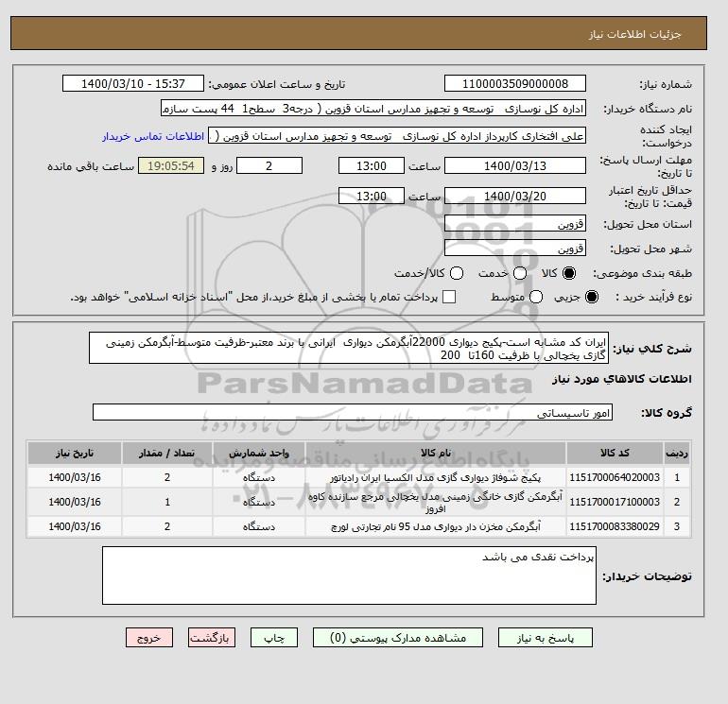The height and width of the screenshot is (704, 728).
Task: Click the تاریخ نیاز column header
Action: tap(75, 453)
